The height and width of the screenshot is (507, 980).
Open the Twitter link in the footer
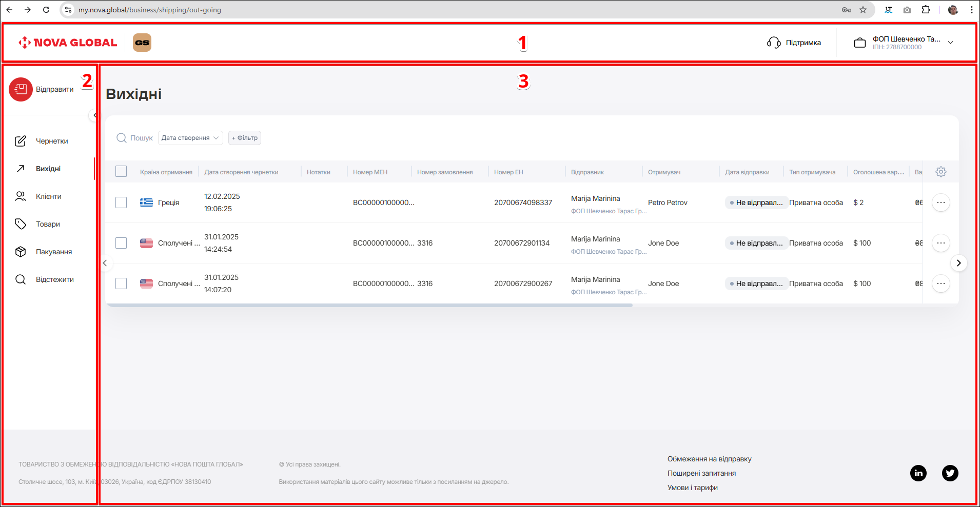tap(950, 473)
